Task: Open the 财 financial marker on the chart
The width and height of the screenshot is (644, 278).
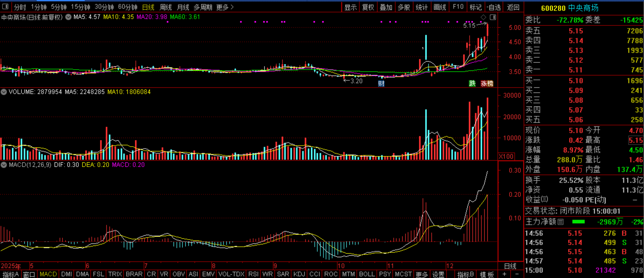Action: [x=381, y=83]
